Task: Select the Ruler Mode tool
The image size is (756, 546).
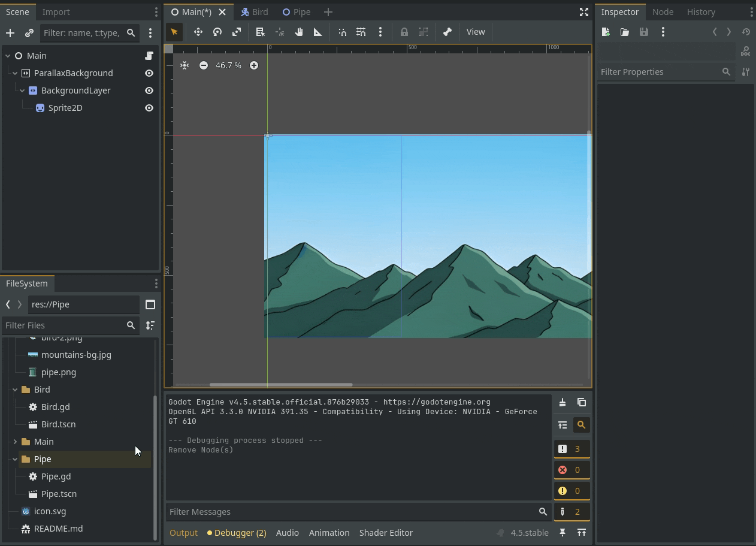Action: pos(318,32)
